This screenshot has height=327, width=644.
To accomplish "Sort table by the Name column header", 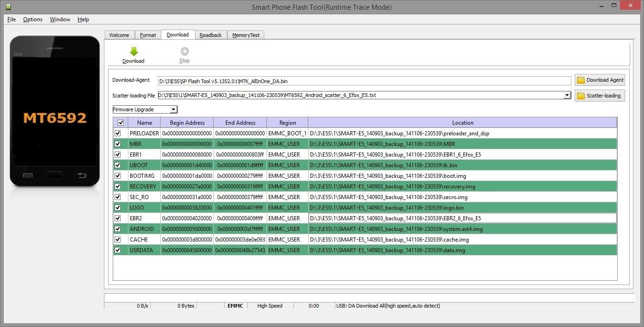I will click(x=145, y=123).
